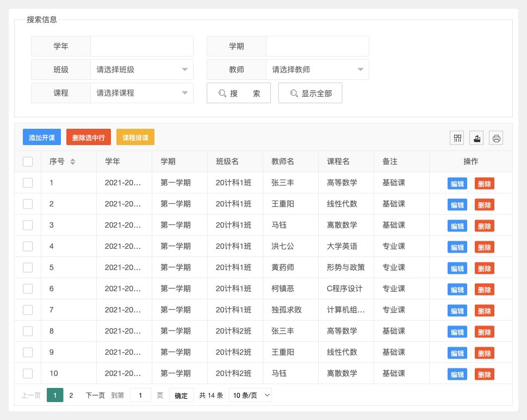Click the 搜索 search button
The image size is (527, 420).
pyautogui.click(x=239, y=93)
